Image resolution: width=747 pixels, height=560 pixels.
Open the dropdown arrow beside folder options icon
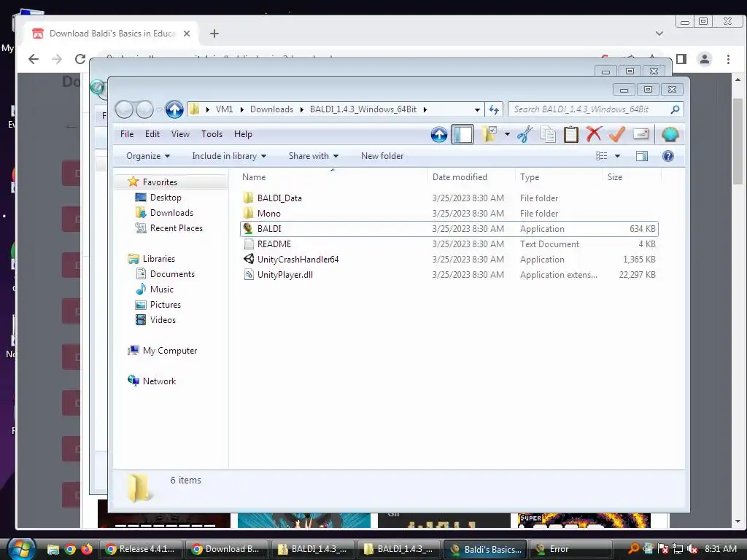(x=507, y=134)
